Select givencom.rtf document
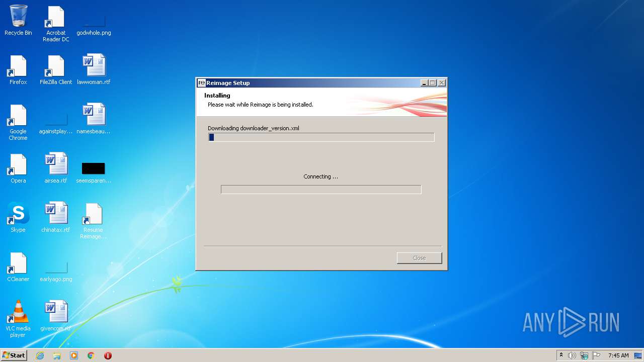This screenshot has width=644, height=362. click(x=56, y=317)
